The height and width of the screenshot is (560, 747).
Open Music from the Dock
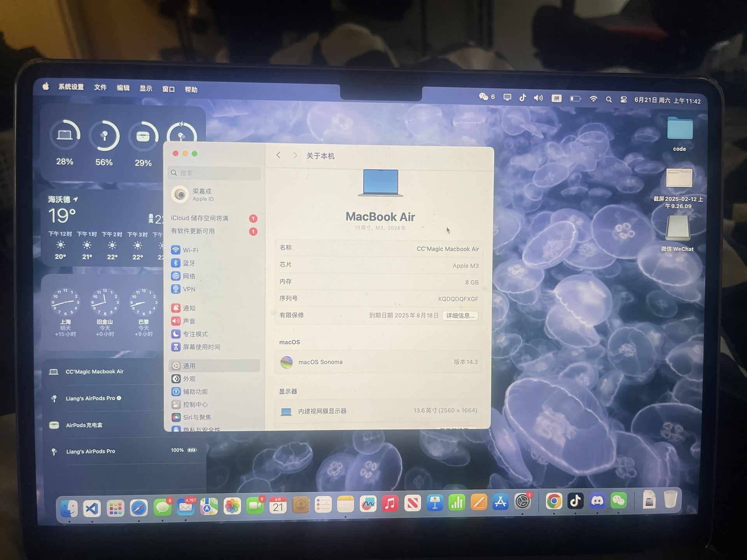390,504
